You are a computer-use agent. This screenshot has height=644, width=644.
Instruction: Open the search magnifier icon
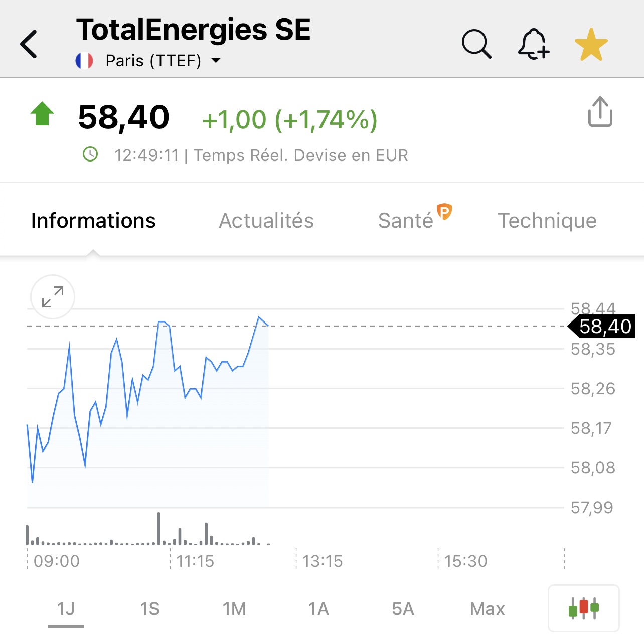click(476, 44)
